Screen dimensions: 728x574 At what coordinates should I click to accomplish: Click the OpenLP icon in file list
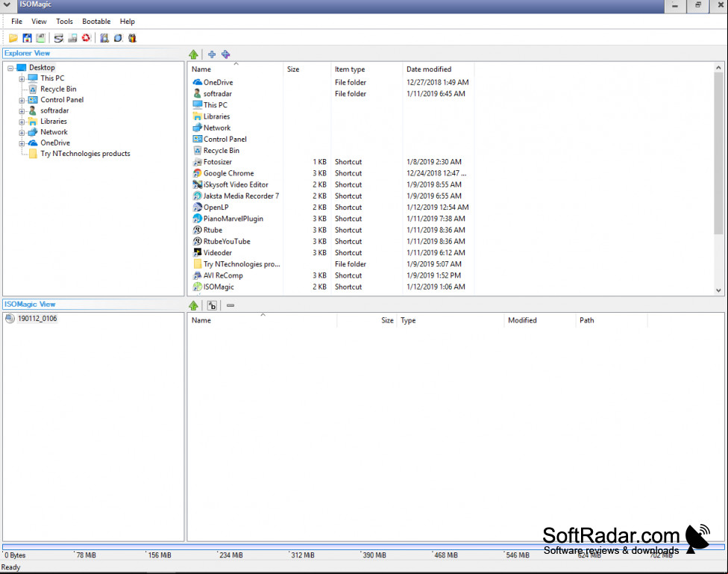tap(198, 208)
